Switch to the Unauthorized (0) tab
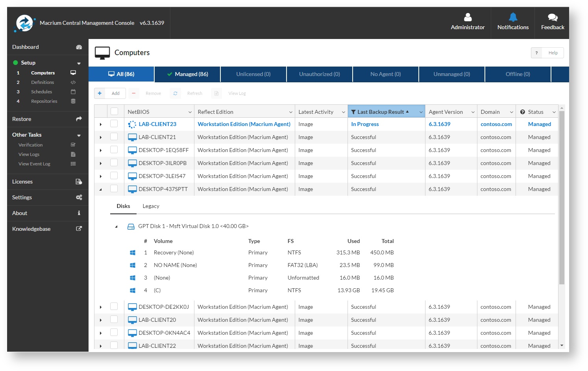This screenshot has height=371, width=588. (320, 74)
